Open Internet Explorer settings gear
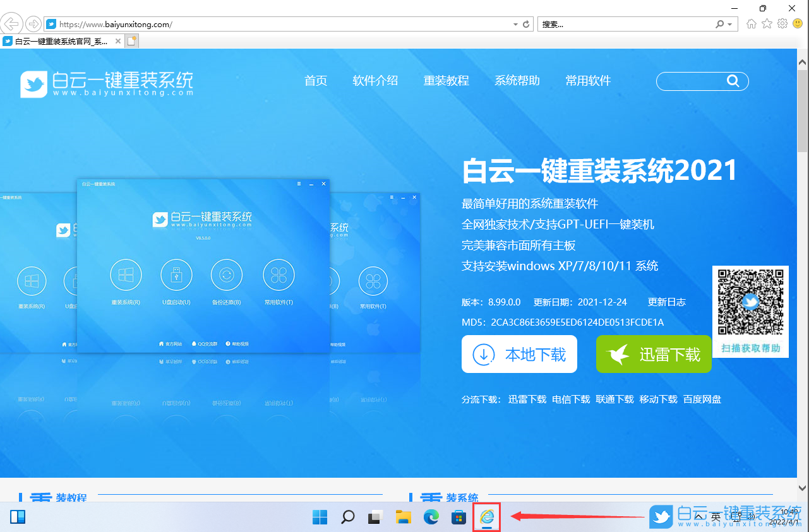Viewport: 809px width, 532px height. 782,23
